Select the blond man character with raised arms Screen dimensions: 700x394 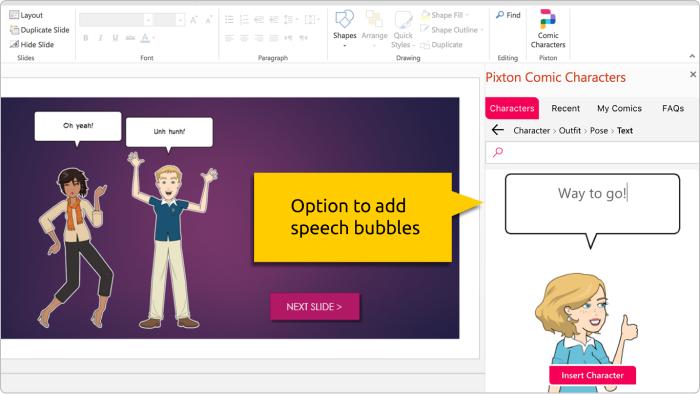171,240
